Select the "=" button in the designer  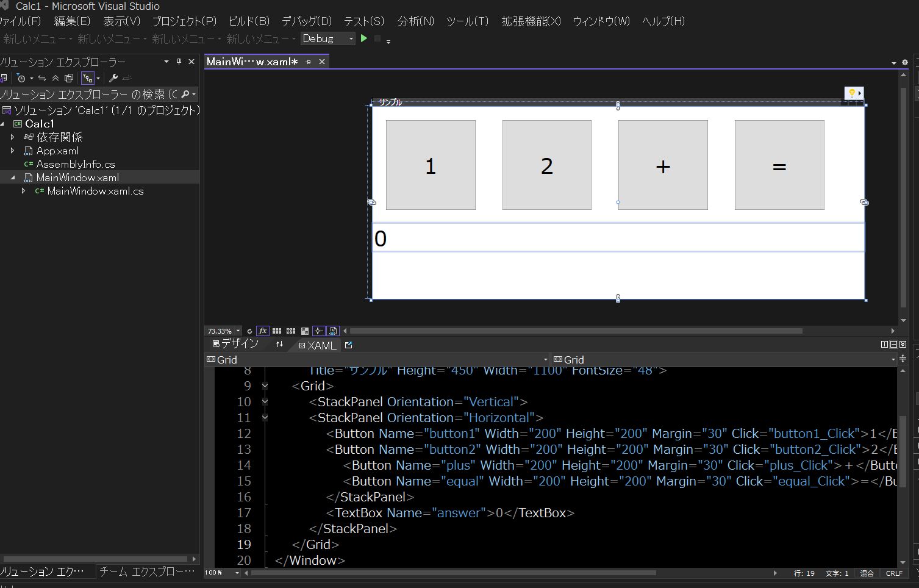779,165
